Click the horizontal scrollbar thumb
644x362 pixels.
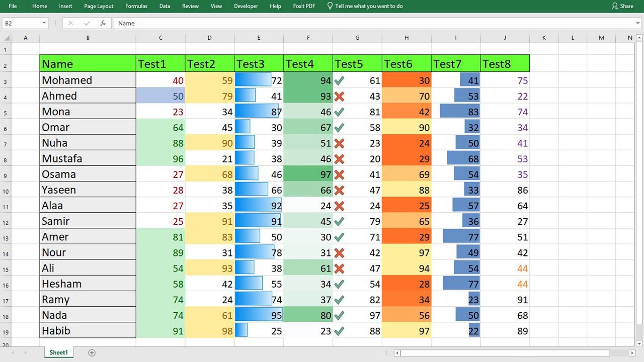coord(505,353)
